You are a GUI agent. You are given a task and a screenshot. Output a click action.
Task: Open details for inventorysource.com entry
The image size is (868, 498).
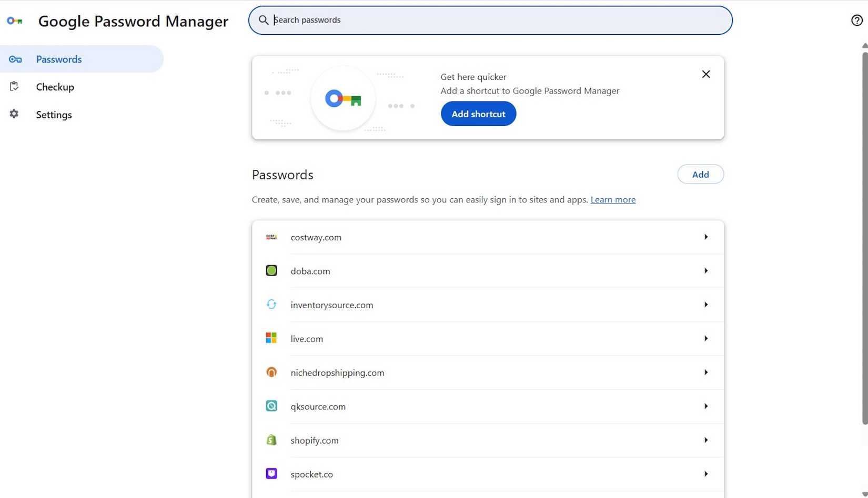click(x=706, y=304)
